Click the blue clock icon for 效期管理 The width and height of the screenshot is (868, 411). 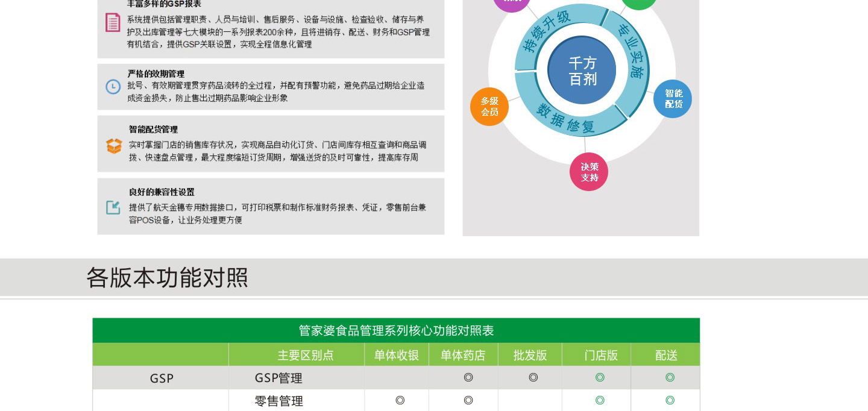[113, 87]
